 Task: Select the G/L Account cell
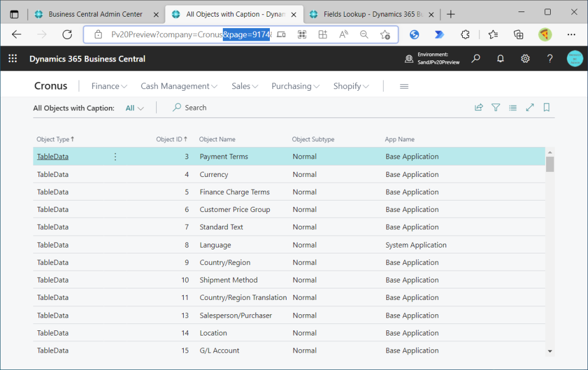click(x=219, y=350)
